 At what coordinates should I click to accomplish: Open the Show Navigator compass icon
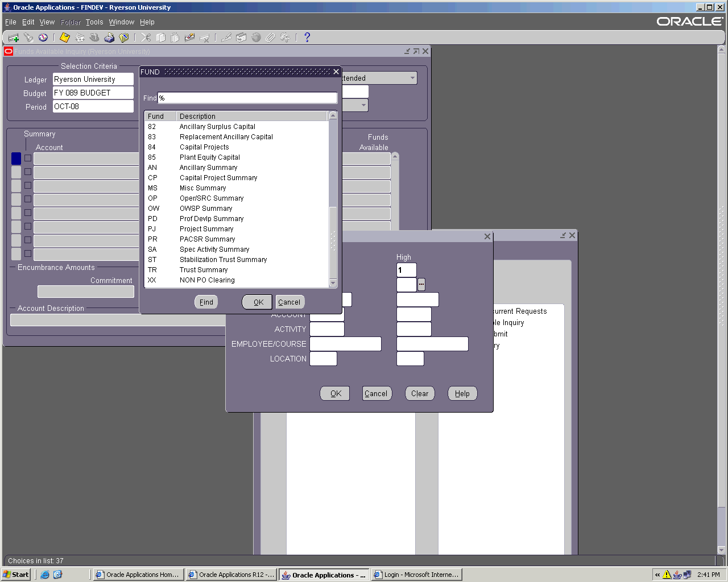pyautogui.click(x=43, y=38)
